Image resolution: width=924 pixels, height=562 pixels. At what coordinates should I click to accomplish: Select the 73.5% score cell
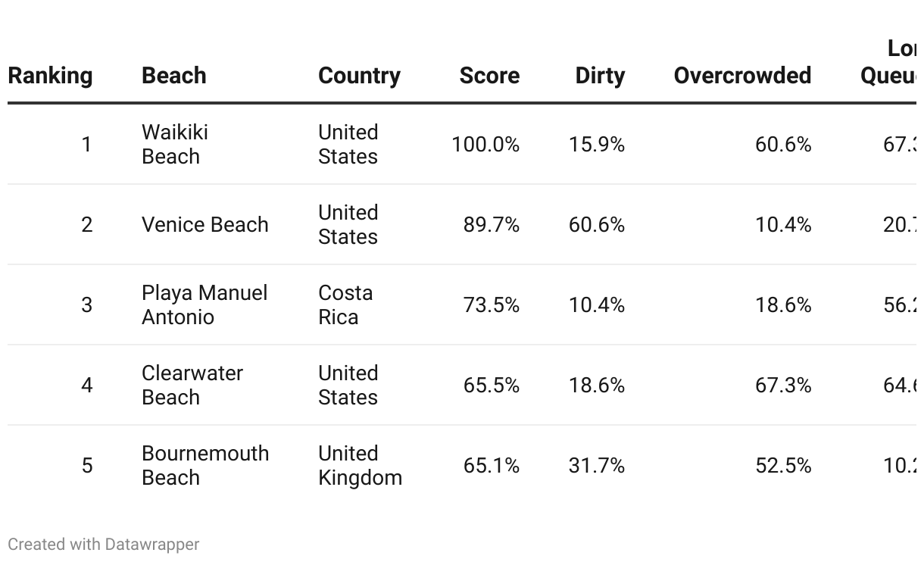coord(492,305)
